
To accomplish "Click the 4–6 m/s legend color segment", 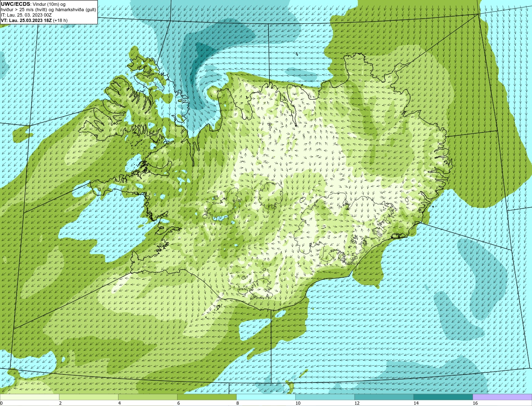I will 148,397.
